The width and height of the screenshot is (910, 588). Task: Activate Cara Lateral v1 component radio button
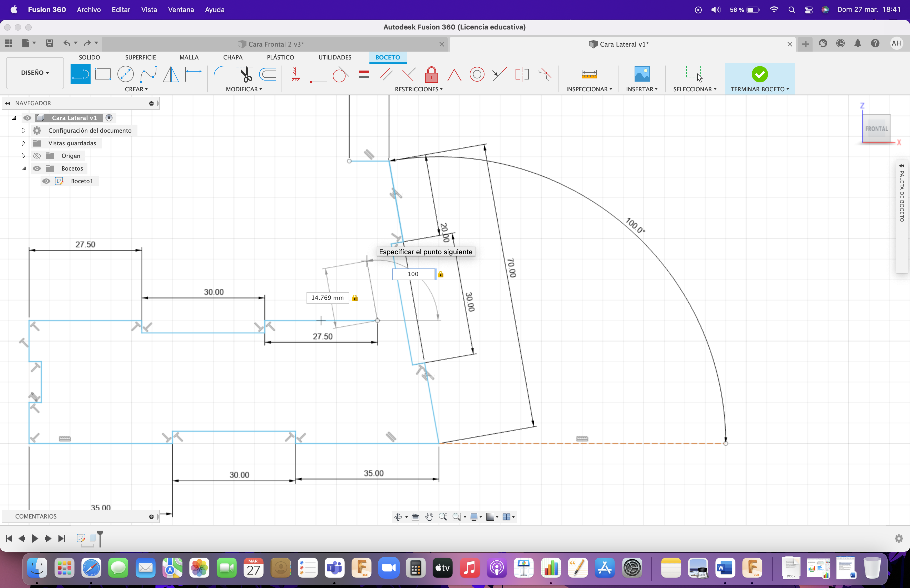109,118
